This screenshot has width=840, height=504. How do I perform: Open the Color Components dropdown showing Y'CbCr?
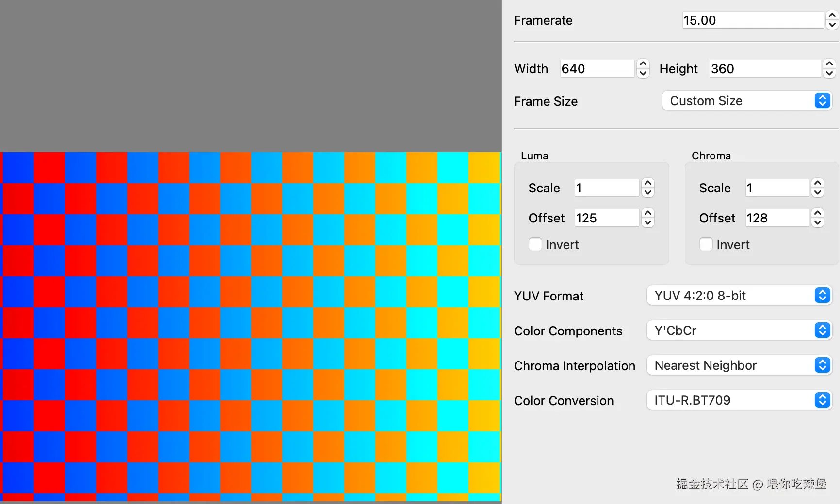pos(739,331)
